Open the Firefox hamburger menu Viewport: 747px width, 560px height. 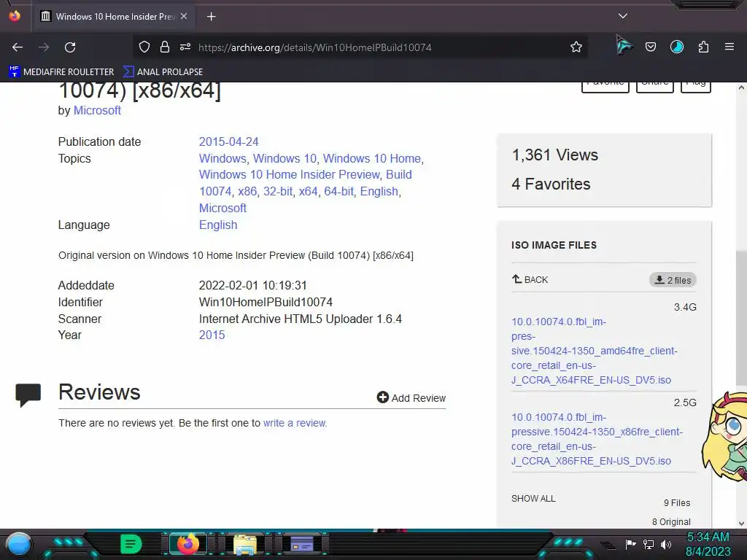pyautogui.click(x=729, y=47)
